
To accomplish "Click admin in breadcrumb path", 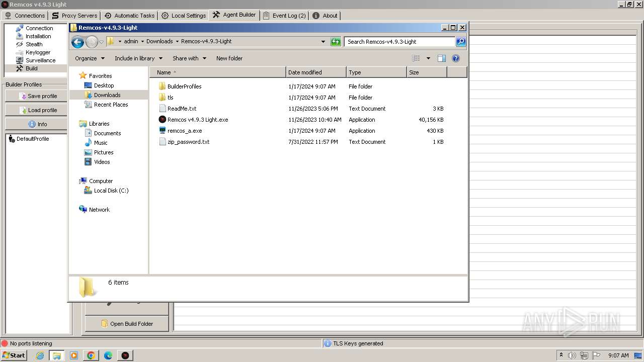I will pos(131,42).
